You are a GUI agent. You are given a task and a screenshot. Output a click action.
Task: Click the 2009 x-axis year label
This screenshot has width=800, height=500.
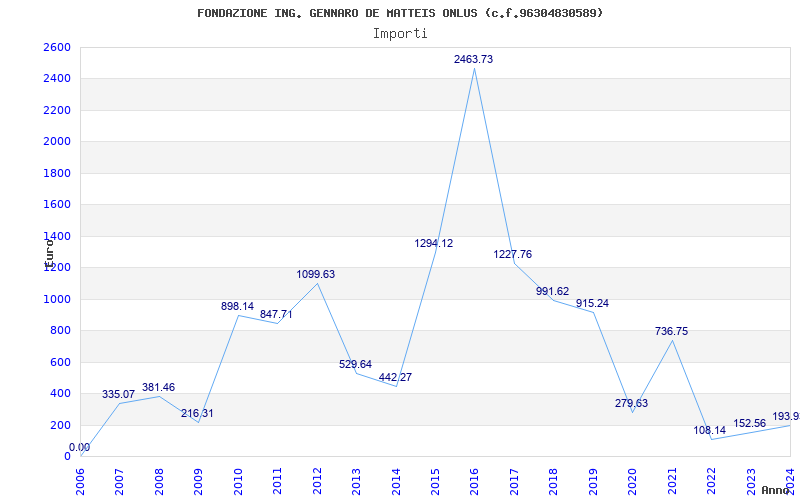click(198, 481)
